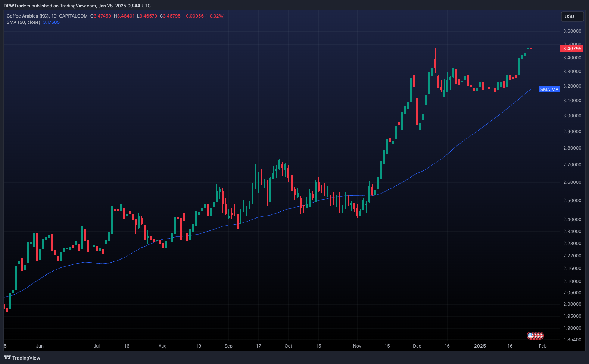
Task: Click the red current price label 3.46795
Action: [572, 49]
